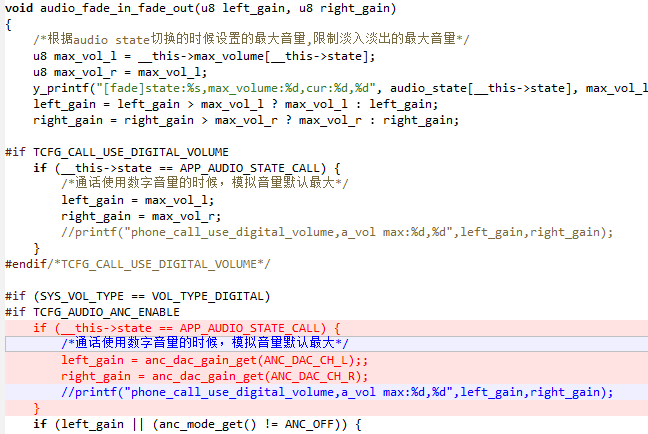Click the opening brace below the function signature

click(x=8, y=25)
